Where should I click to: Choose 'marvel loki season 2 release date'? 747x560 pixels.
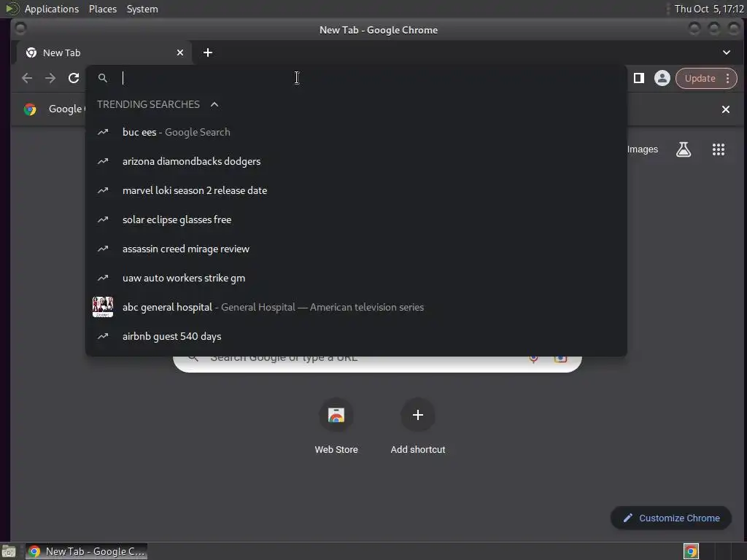[x=356, y=190]
